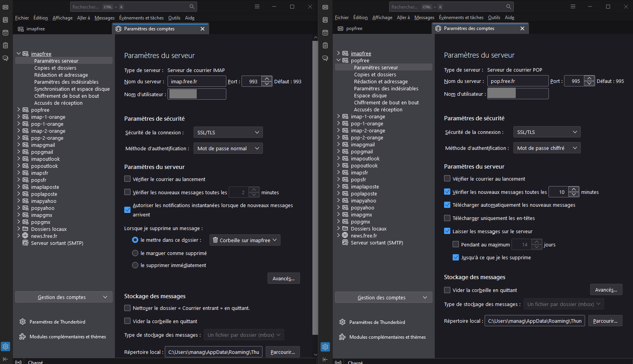Open Sécurité de la connexion dropdown, left window

click(228, 132)
